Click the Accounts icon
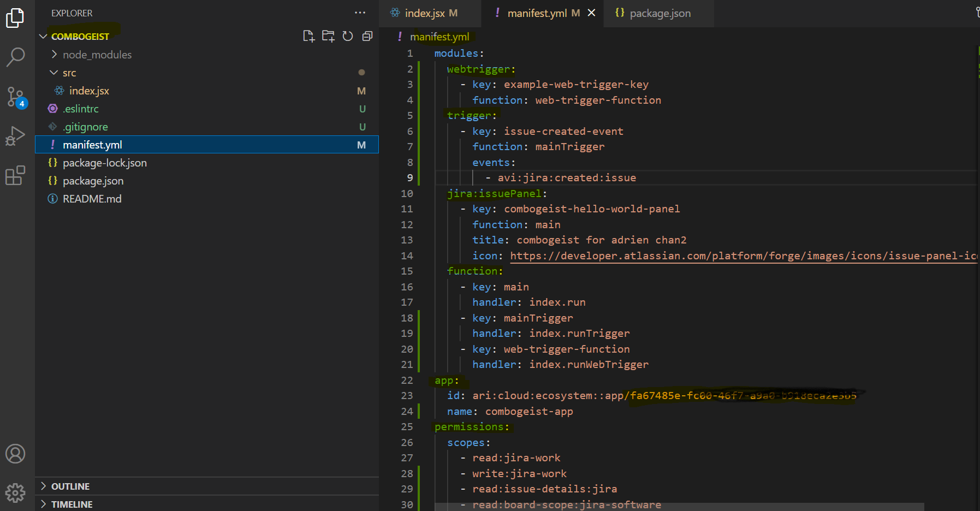Image resolution: width=980 pixels, height=511 pixels. pyautogui.click(x=15, y=454)
